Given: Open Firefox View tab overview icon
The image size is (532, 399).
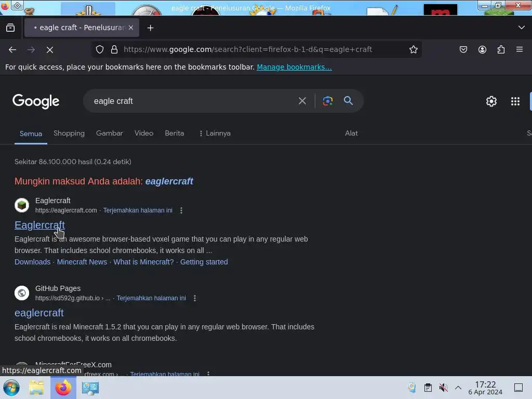Looking at the screenshot, I should (10, 28).
